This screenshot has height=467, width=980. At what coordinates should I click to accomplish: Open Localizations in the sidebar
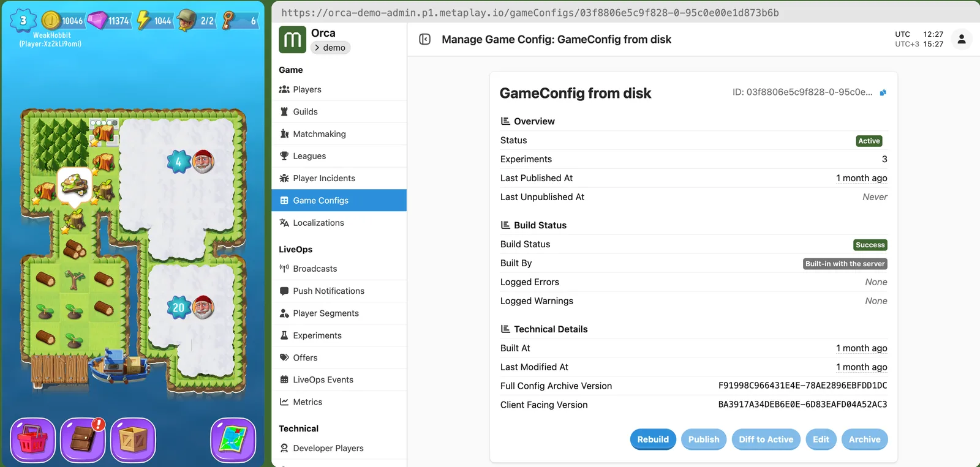coord(339,223)
